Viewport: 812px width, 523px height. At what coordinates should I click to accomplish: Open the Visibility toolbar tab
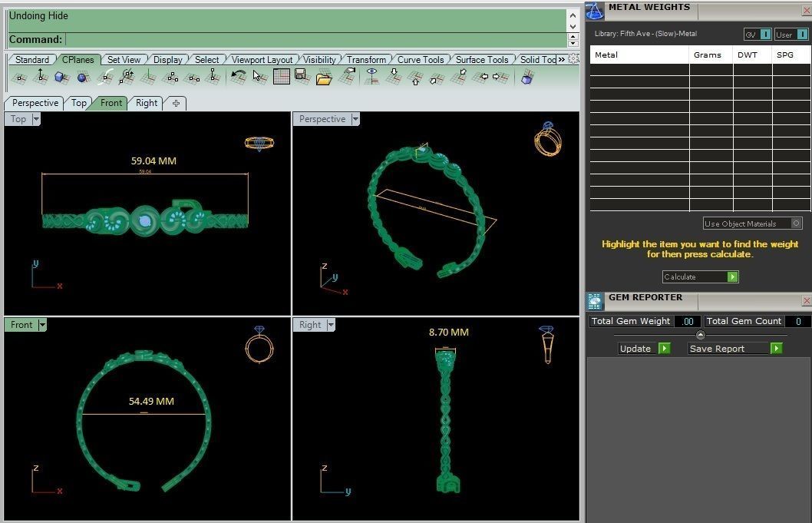(x=319, y=60)
